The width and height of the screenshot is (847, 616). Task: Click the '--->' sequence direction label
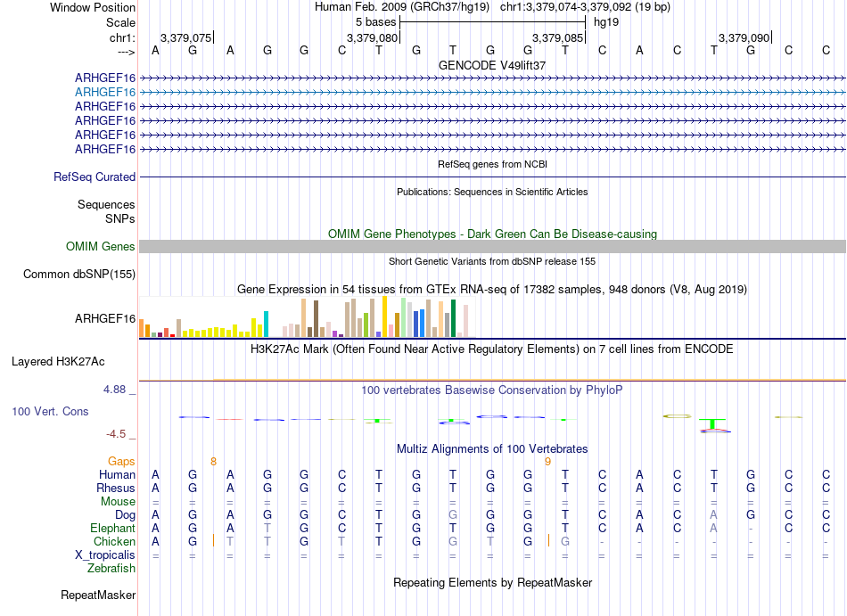pos(126,52)
